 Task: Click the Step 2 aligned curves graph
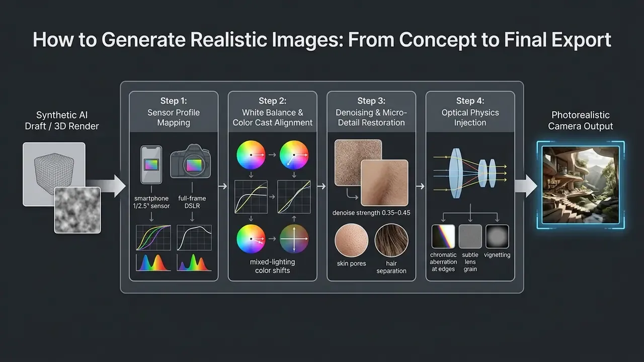(x=294, y=197)
